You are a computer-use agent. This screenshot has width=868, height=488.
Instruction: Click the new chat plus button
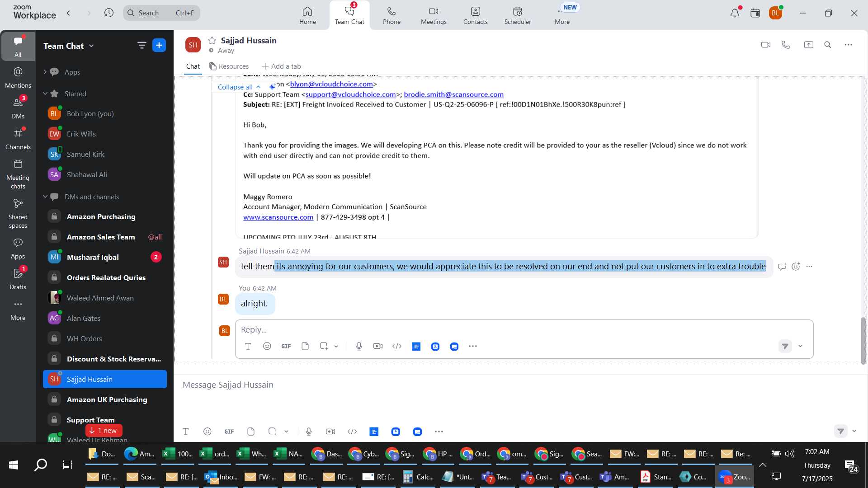(x=159, y=45)
